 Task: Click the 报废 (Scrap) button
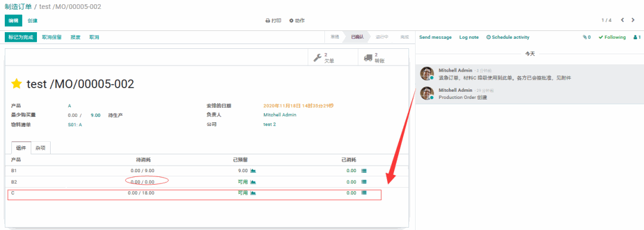click(x=76, y=38)
